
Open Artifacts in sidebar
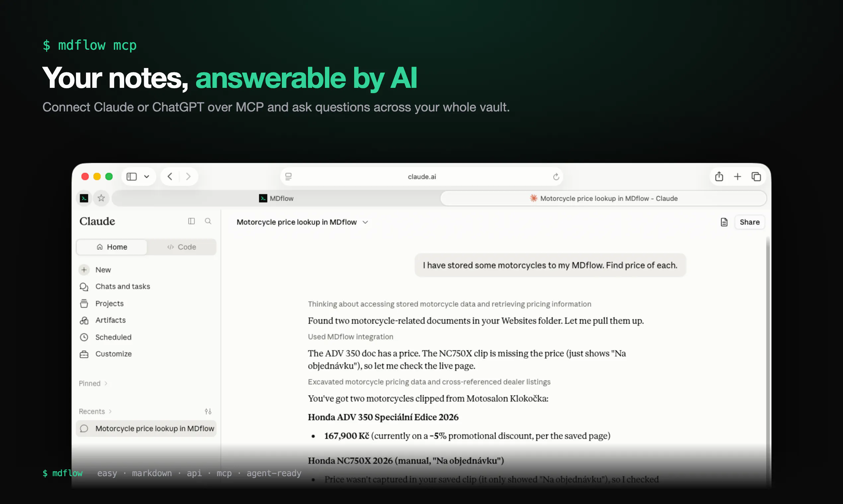146,320
